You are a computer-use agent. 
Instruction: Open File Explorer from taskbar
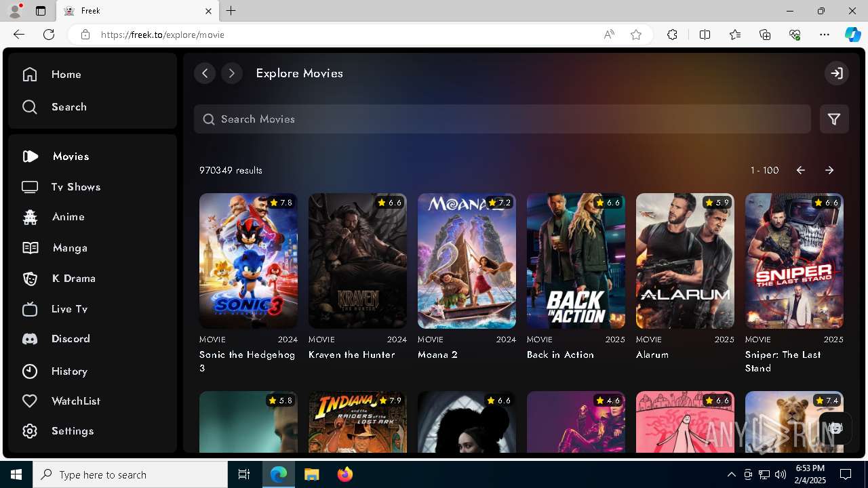click(311, 474)
